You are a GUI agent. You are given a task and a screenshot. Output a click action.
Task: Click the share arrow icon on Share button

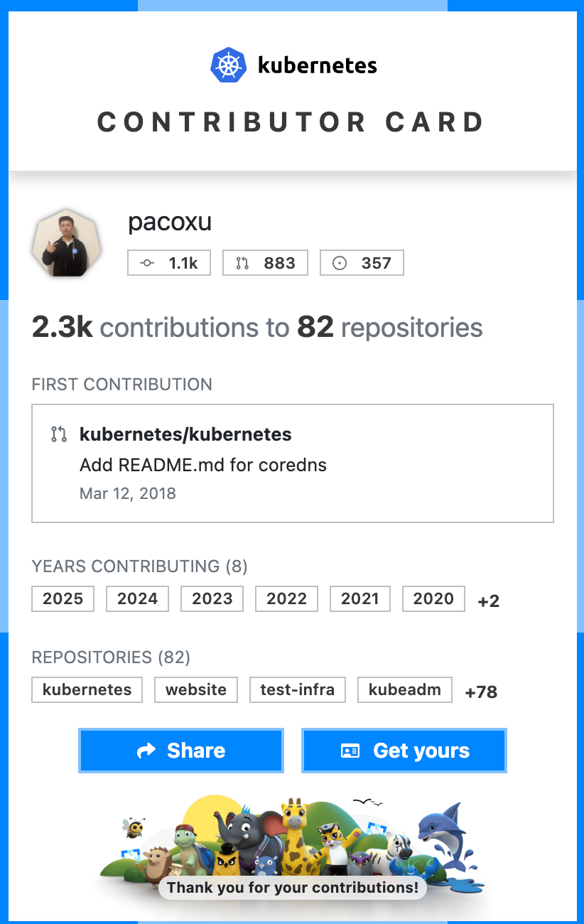(x=146, y=750)
